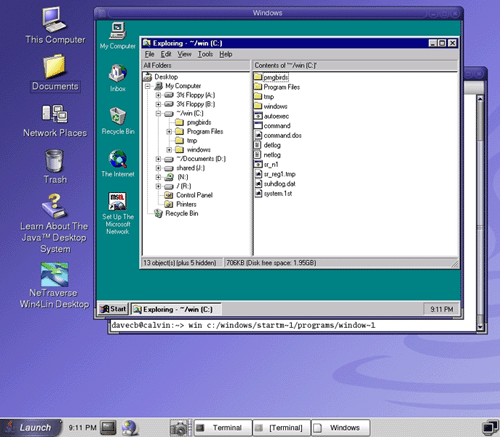
Task: Click terminal window scrollbar down arrow
Action: click(x=480, y=327)
